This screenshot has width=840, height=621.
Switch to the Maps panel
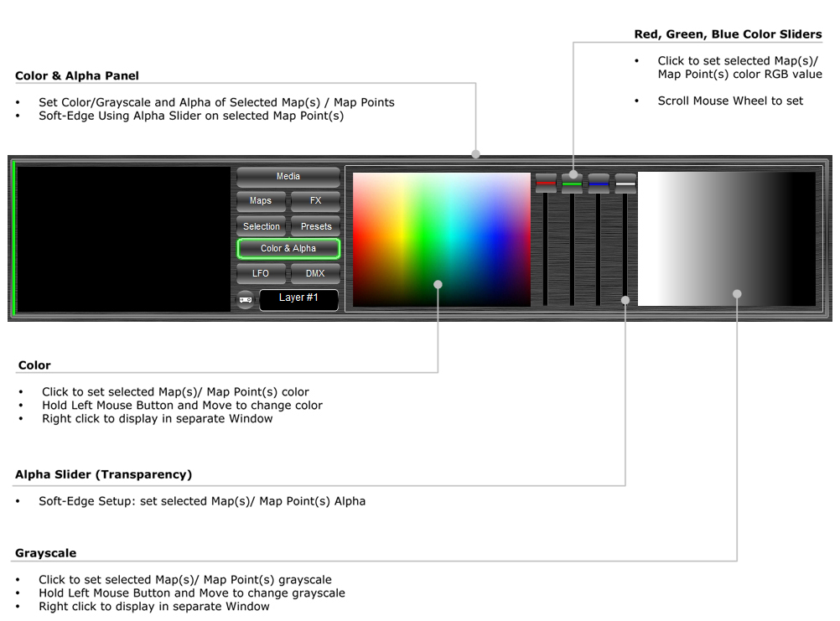pyautogui.click(x=261, y=201)
